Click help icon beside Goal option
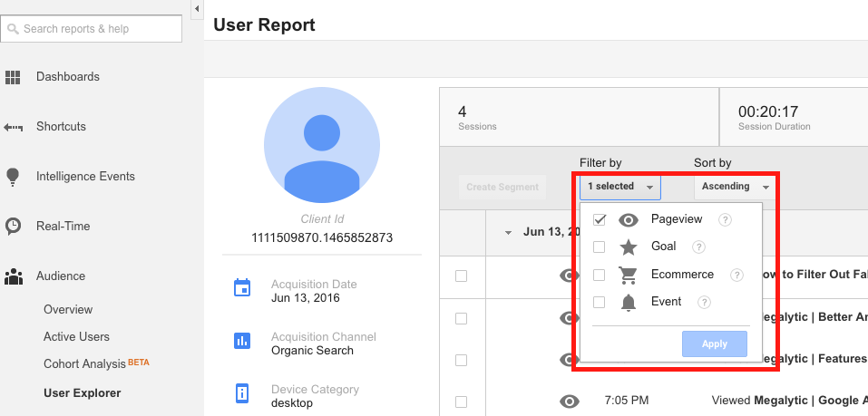 (x=698, y=247)
